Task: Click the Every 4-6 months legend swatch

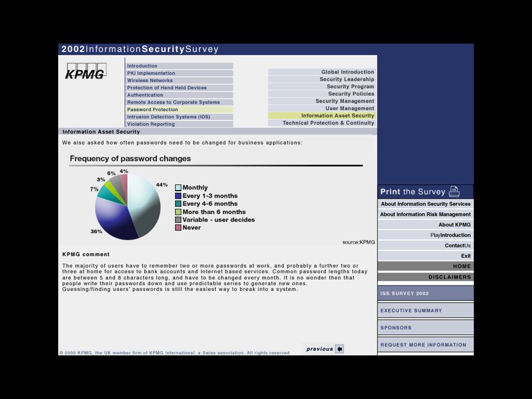Action: pos(178,203)
